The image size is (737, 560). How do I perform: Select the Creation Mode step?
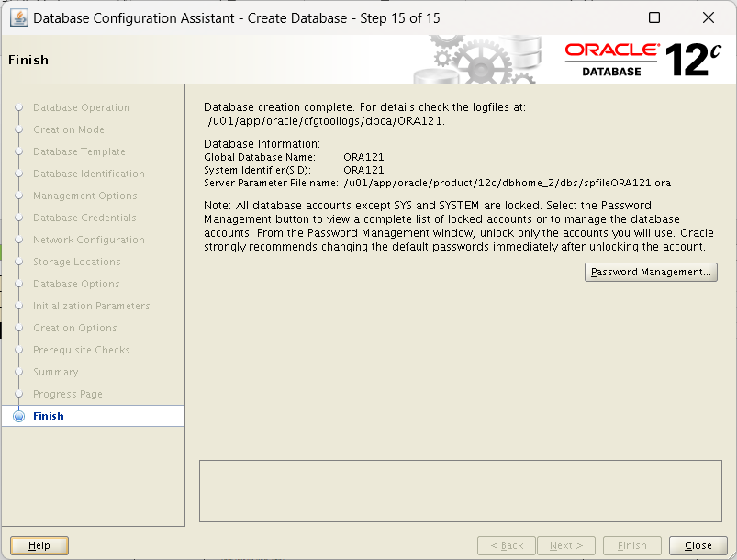point(69,129)
